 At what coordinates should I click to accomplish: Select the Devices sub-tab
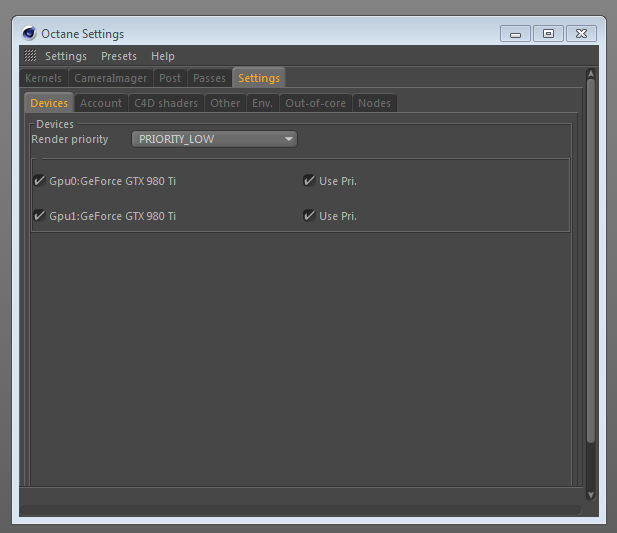49,103
